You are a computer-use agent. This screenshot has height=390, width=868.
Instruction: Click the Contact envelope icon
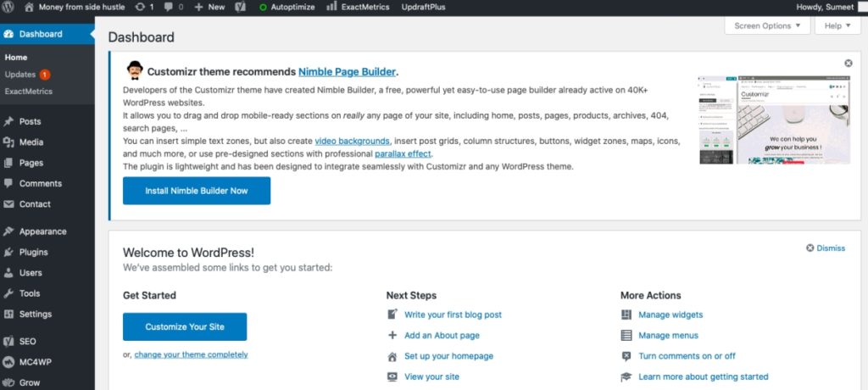click(8, 203)
